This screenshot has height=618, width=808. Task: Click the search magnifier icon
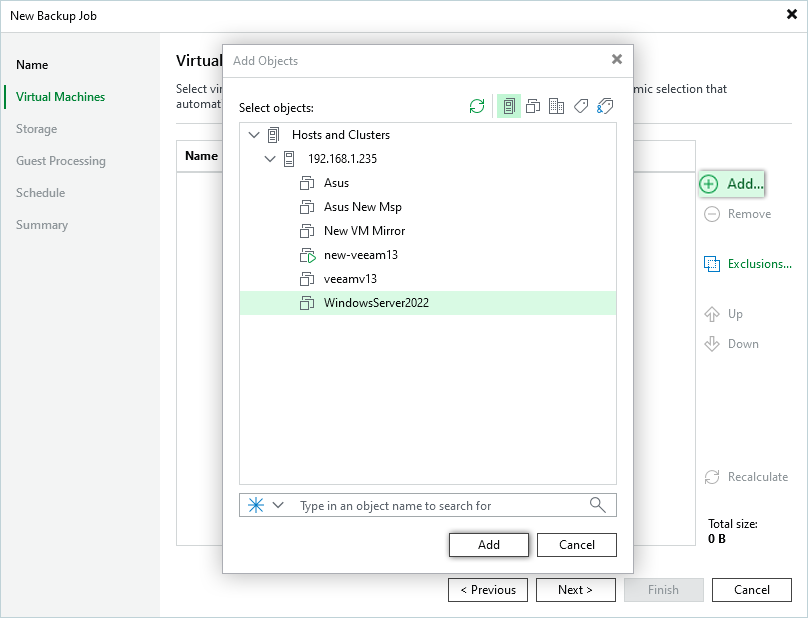tap(598, 505)
